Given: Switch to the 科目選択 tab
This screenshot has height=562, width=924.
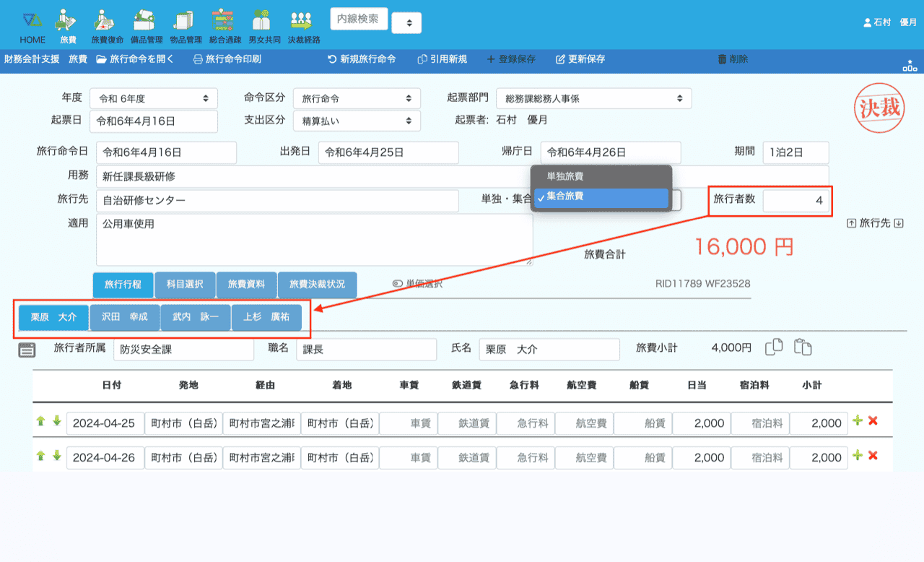Looking at the screenshot, I should (x=185, y=285).
